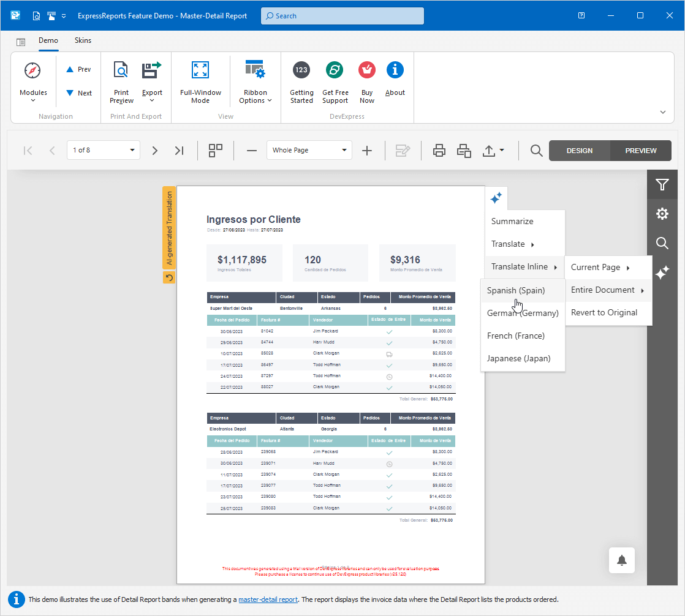
Task: Activate the PREVIEW mode toggle
Action: [640, 150]
